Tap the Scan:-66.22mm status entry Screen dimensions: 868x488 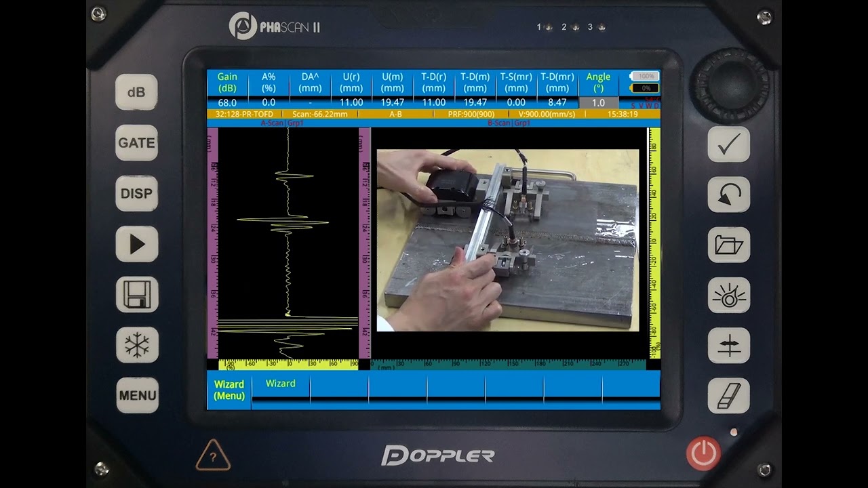(x=319, y=115)
